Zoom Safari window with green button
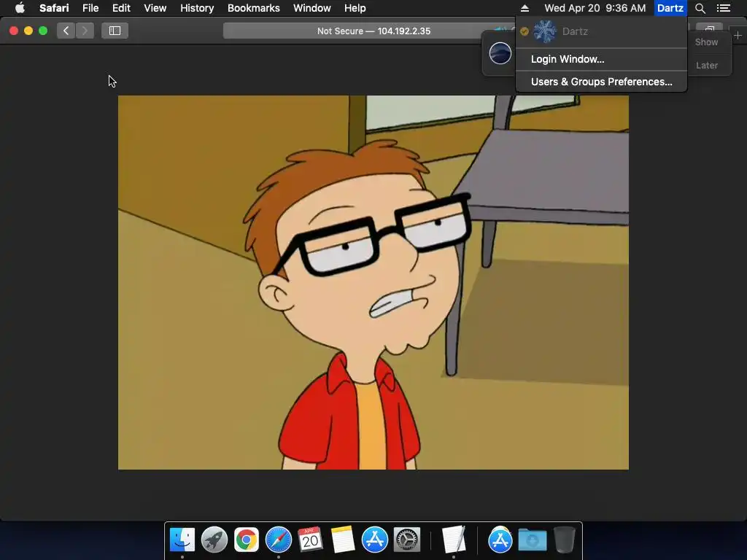The width and height of the screenshot is (747, 560). [x=43, y=31]
